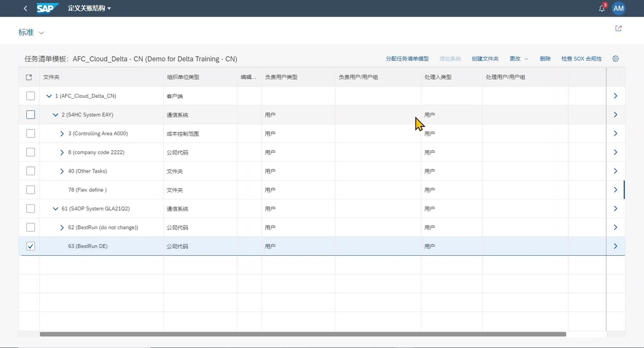Open the 更改 dropdown menu
This screenshot has height=348, width=644.
click(518, 58)
